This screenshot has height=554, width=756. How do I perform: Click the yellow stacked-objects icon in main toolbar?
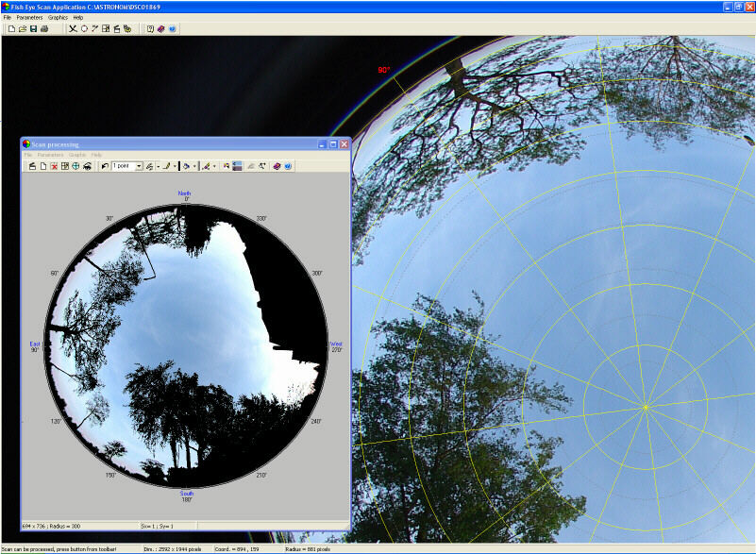pyautogui.click(x=127, y=29)
